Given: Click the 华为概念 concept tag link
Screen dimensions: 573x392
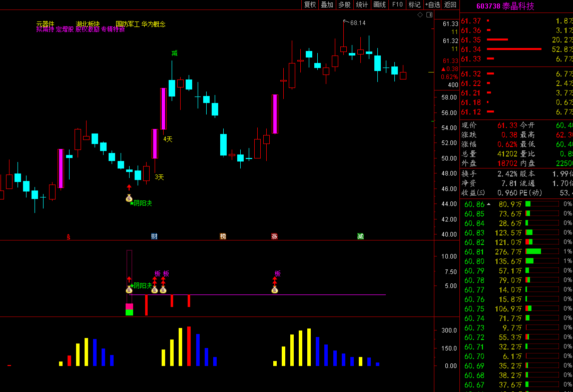Looking at the screenshot, I should tap(154, 24).
